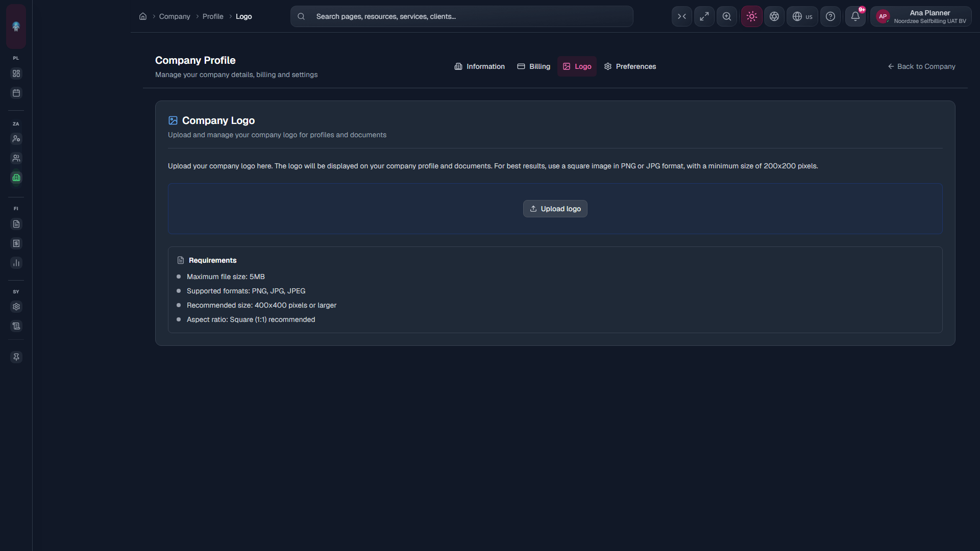Select the Logo tab
This screenshot has width=980, height=551.
point(577,66)
